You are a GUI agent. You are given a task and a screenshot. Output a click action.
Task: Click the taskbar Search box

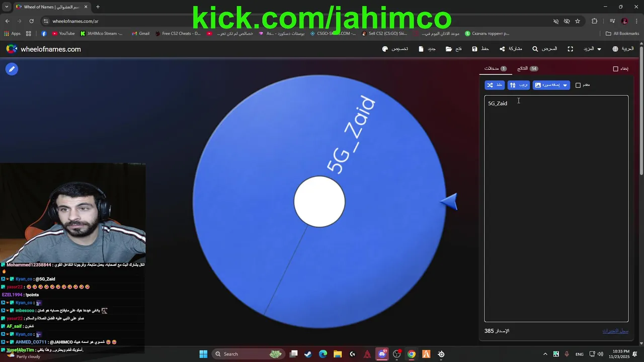pos(248,354)
